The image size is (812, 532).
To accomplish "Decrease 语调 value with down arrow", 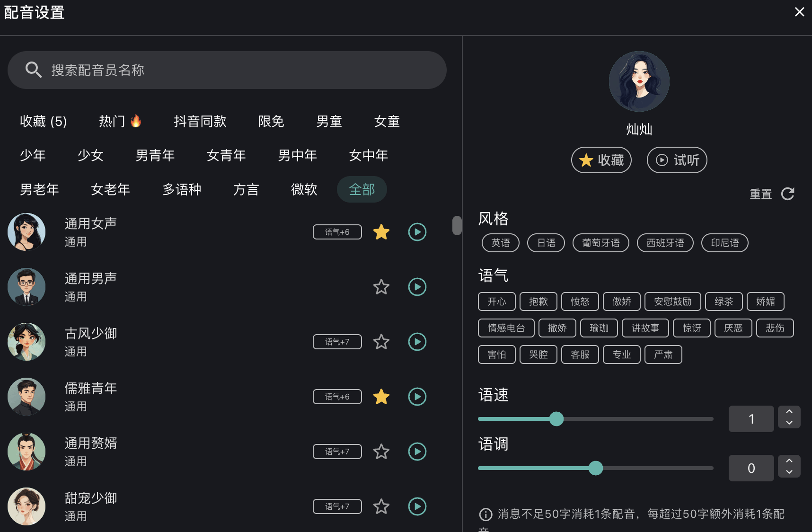I will click(x=789, y=472).
